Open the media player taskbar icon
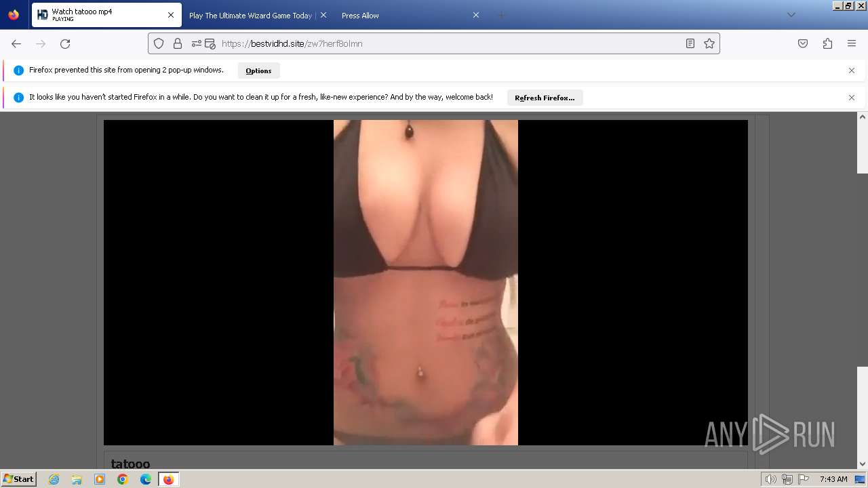Viewport: 868px width, 488px height. click(x=100, y=479)
